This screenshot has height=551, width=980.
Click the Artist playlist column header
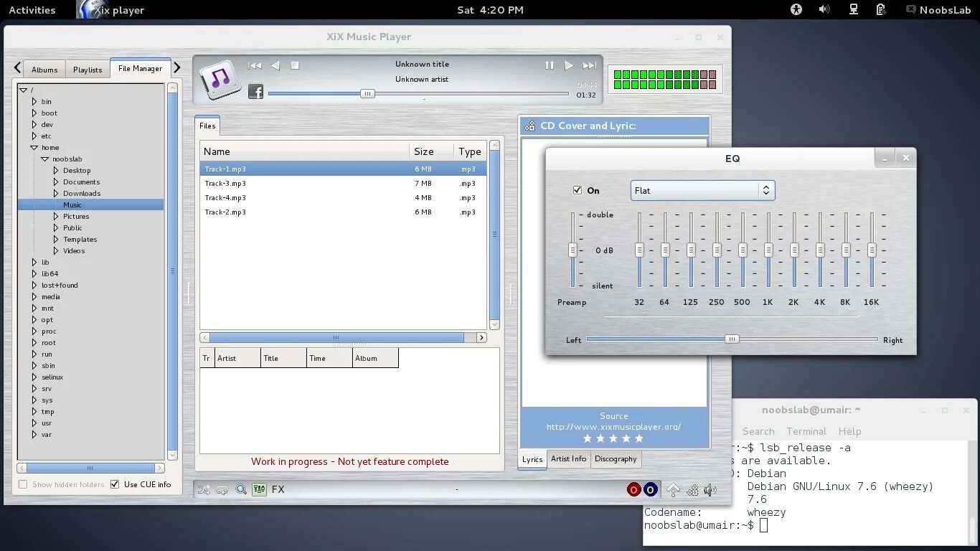(237, 358)
